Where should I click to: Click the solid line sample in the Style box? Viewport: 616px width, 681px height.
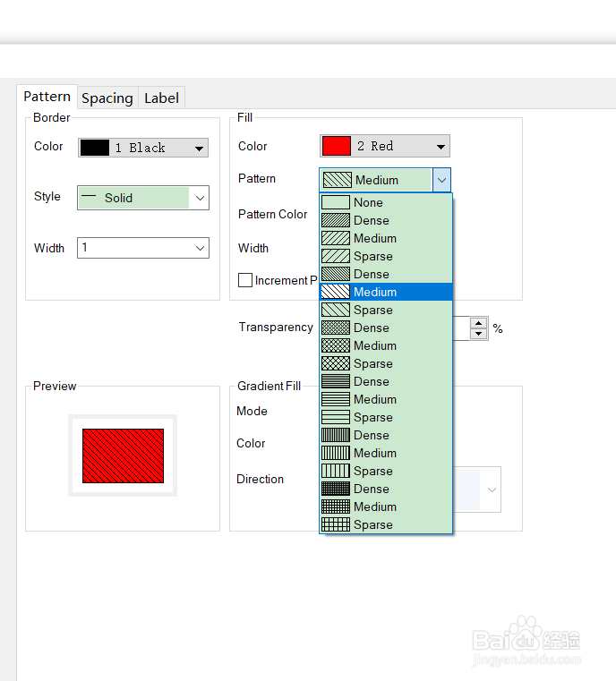89,196
